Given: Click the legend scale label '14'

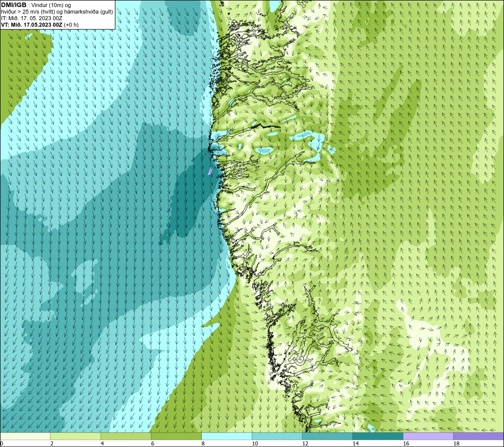Looking at the screenshot, I should point(355,444).
